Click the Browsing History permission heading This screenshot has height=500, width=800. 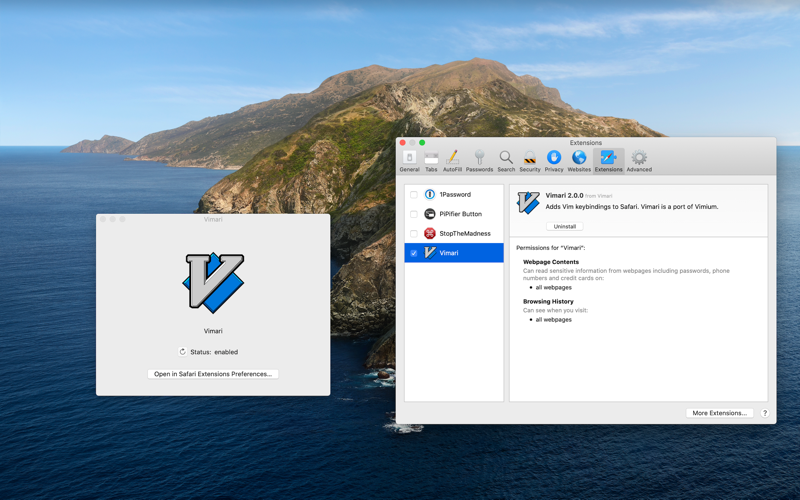[x=548, y=302]
